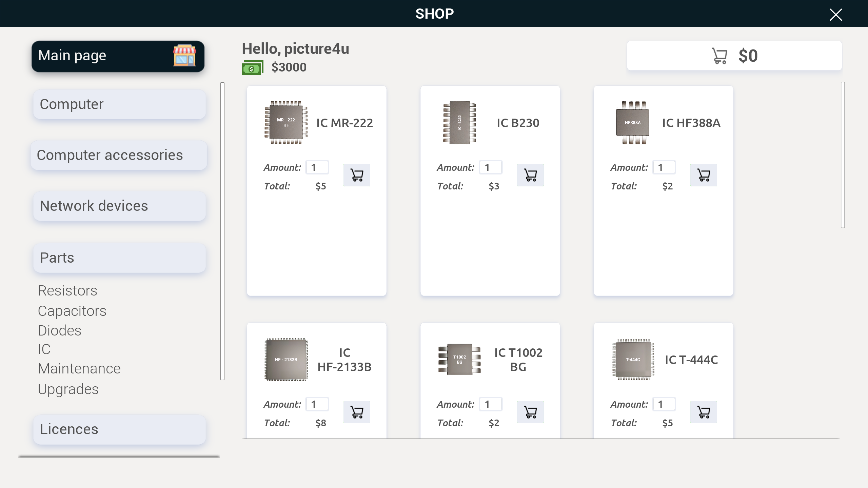Click the IC HF-2133B product title
The width and height of the screenshot is (868, 488).
[344, 360]
